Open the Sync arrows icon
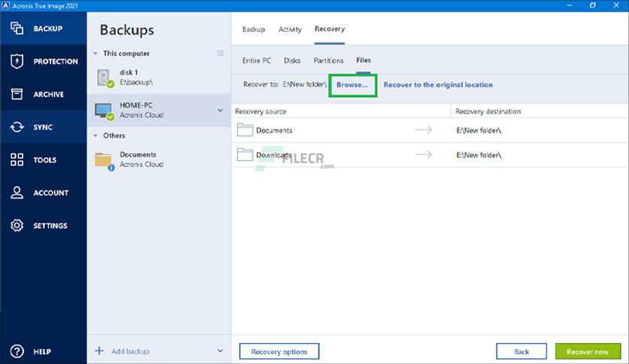 point(17,127)
